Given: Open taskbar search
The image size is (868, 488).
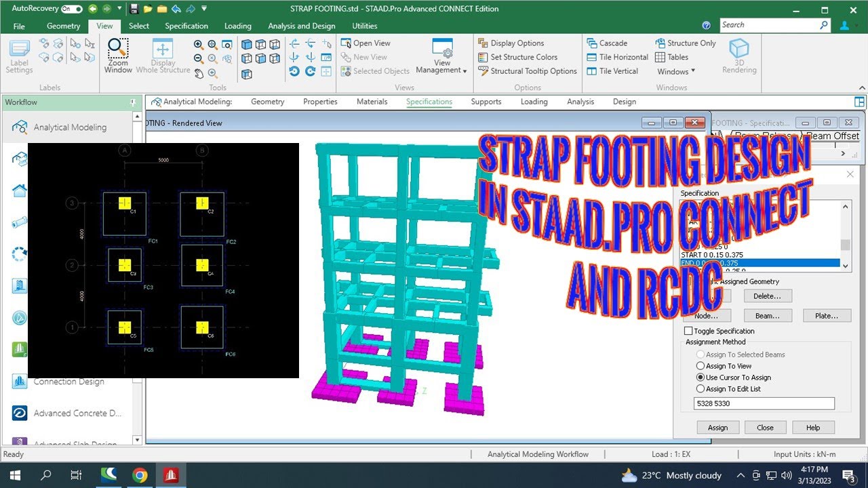Looking at the screenshot, I should pos(46,475).
